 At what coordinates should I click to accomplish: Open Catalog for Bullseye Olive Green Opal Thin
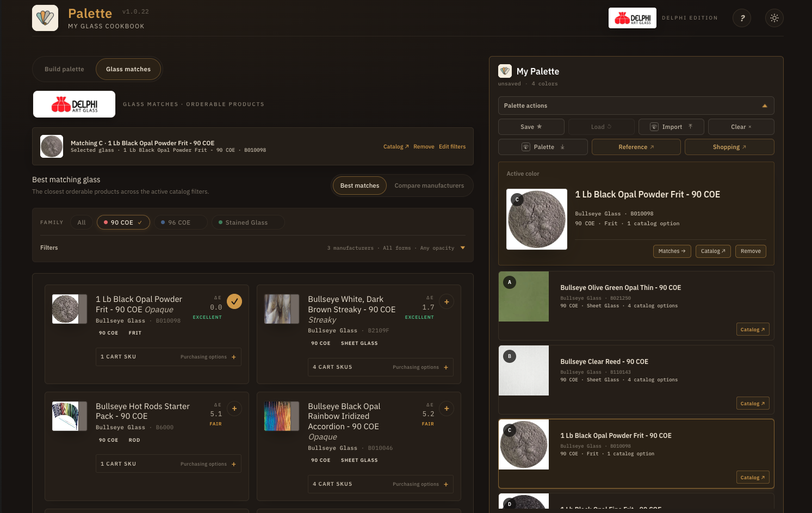point(753,330)
